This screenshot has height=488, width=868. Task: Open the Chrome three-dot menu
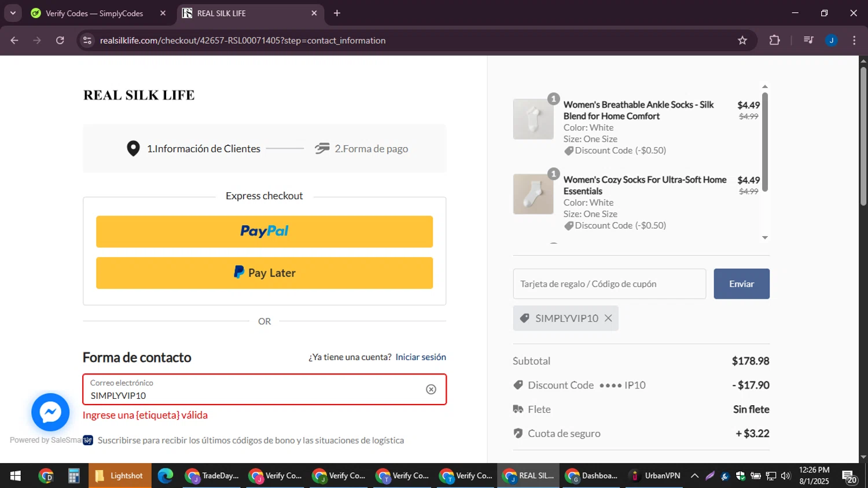coord(854,41)
